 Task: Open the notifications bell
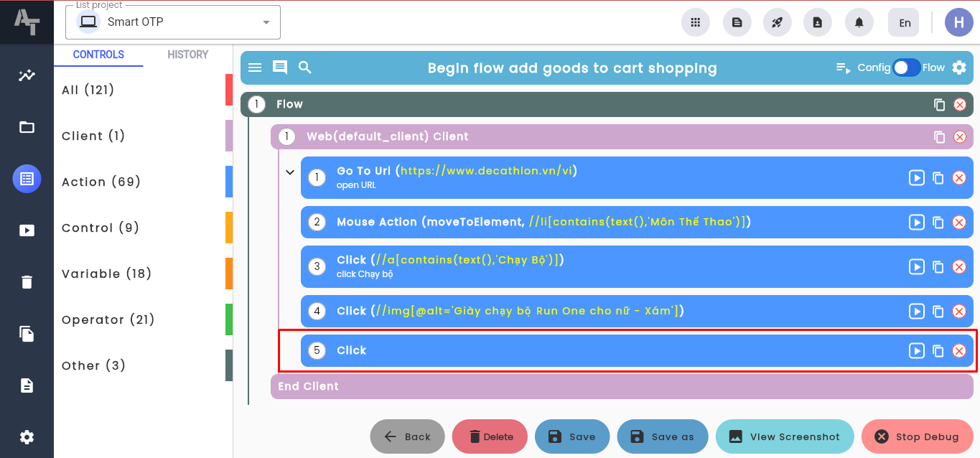click(859, 22)
